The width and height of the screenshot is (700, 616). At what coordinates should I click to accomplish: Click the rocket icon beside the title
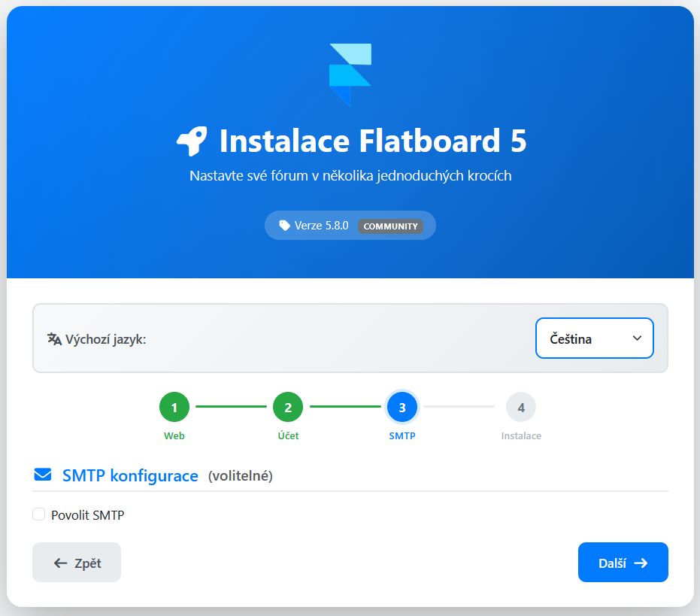(x=192, y=141)
